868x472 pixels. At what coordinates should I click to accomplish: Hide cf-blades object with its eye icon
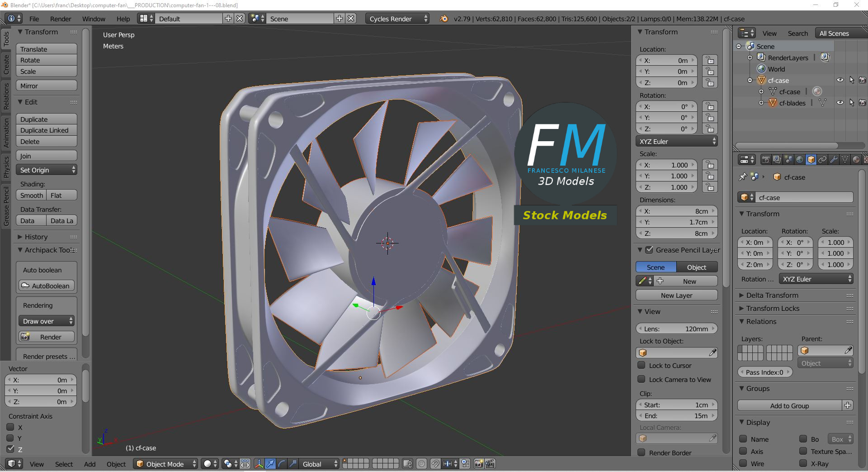pos(840,103)
